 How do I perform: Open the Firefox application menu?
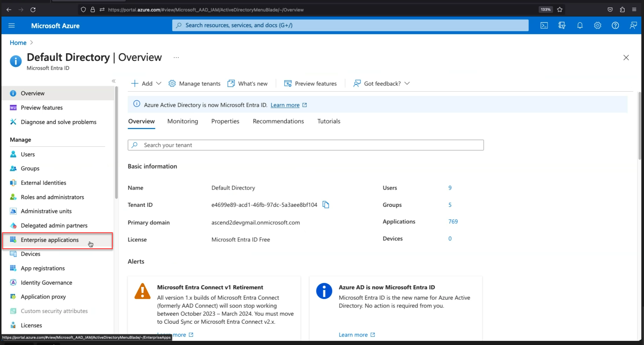634,10
